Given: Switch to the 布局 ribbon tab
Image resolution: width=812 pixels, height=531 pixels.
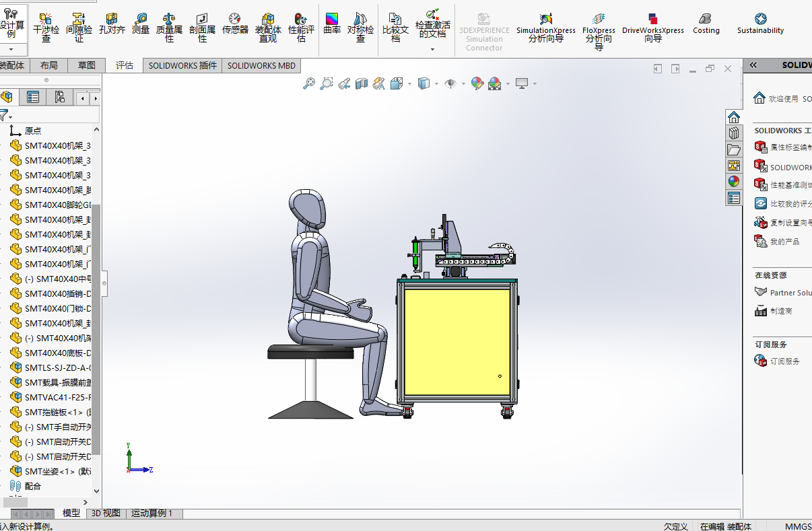Looking at the screenshot, I should (x=48, y=65).
